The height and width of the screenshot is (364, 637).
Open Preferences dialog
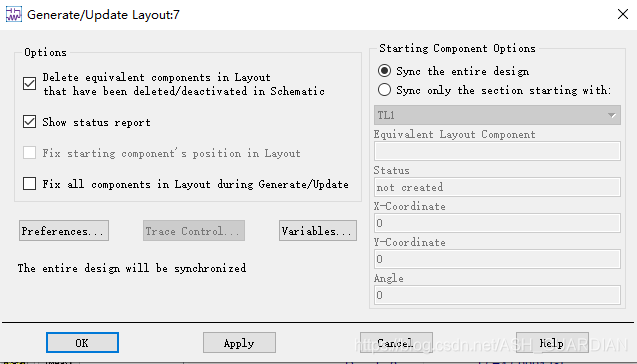click(x=64, y=231)
